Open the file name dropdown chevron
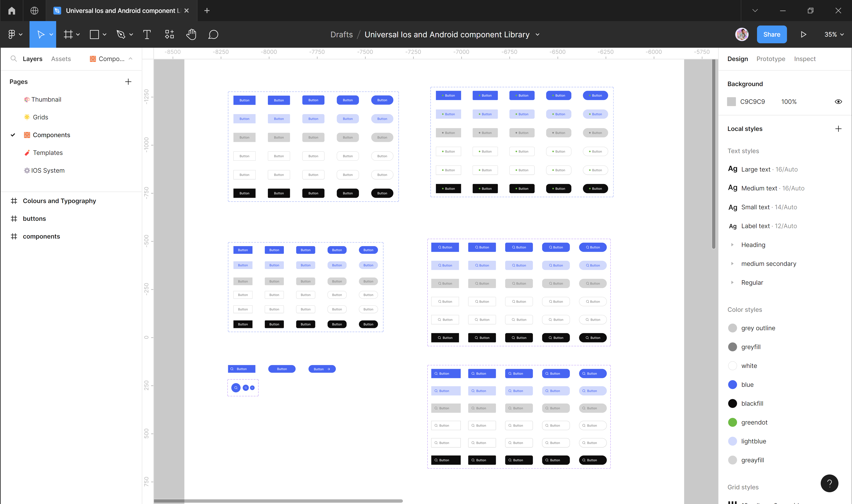This screenshot has width=852, height=504. 538,34
